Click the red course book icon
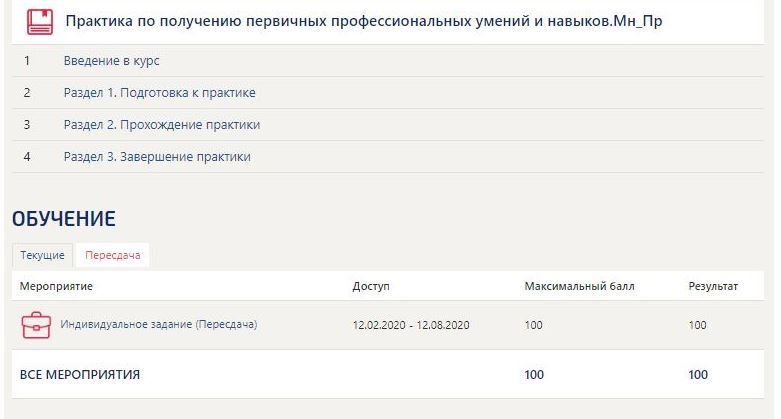781x419 pixels. [x=40, y=22]
